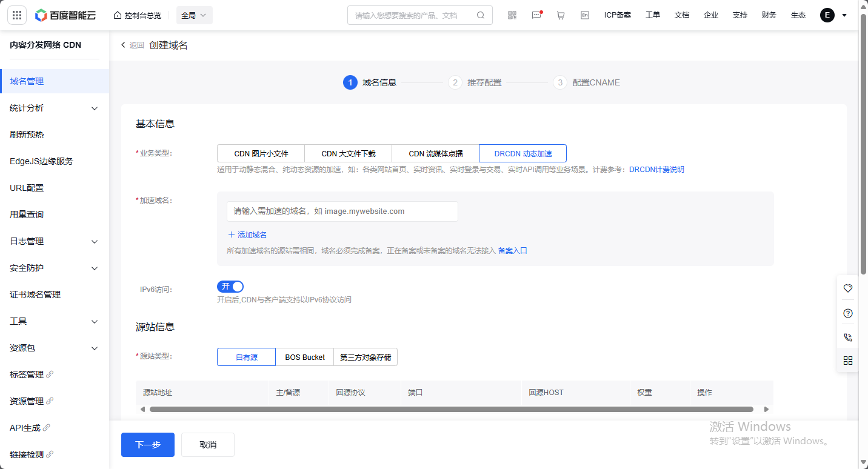Open the messages notification icon

(536, 15)
